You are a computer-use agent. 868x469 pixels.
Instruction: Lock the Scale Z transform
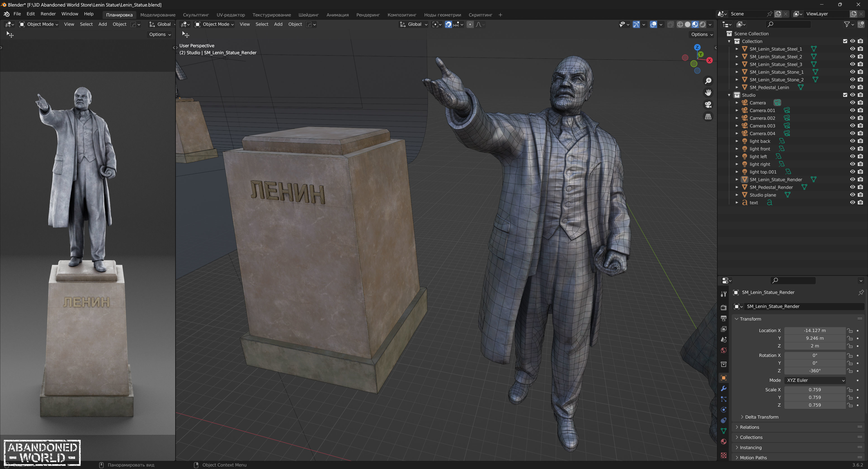pos(850,405)
